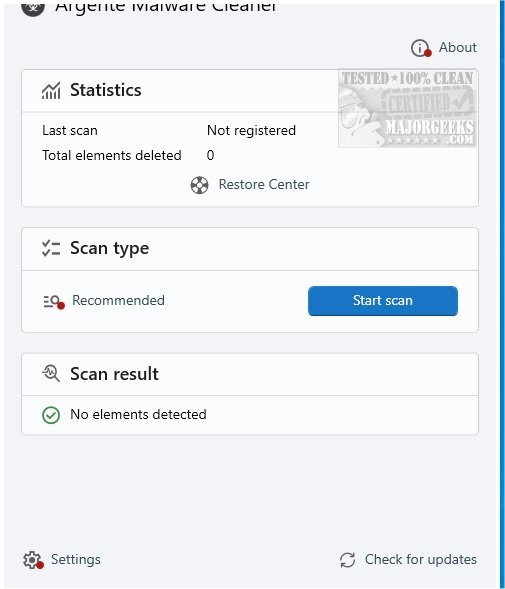This screenshot has height=589, width=505.
Task: Click the MajorGeeks certified watermark image
Action: click(408, 109)
